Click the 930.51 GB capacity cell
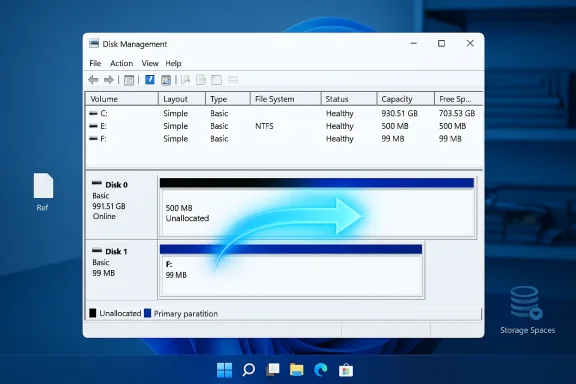The width and height of the screenshot is (576, 384). click(x=399, y=114)
